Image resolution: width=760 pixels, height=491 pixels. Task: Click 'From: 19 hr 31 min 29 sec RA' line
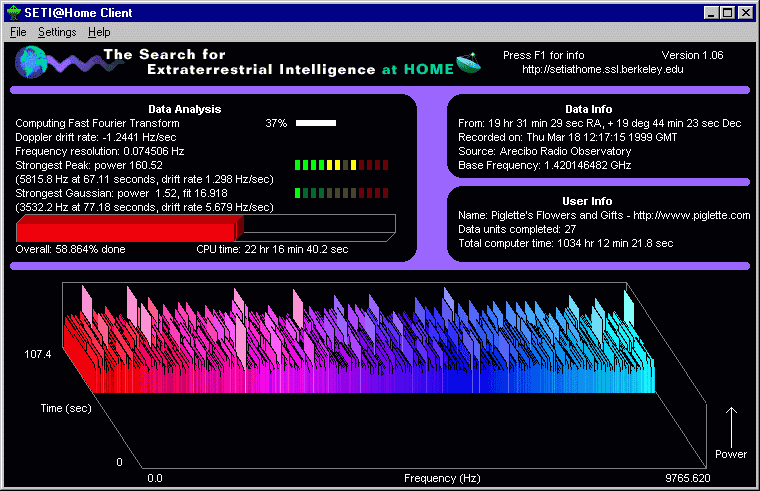pos(600,123)
